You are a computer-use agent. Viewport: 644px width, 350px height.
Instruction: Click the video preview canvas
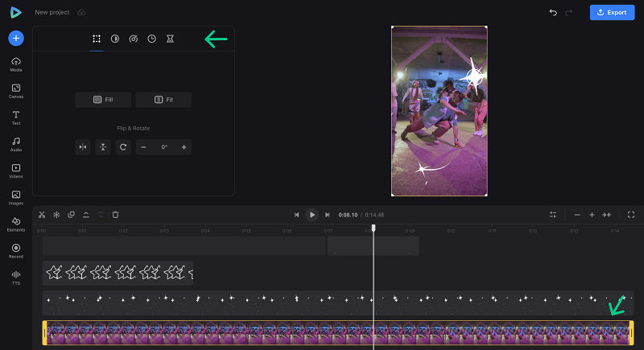tap(440, 111)
